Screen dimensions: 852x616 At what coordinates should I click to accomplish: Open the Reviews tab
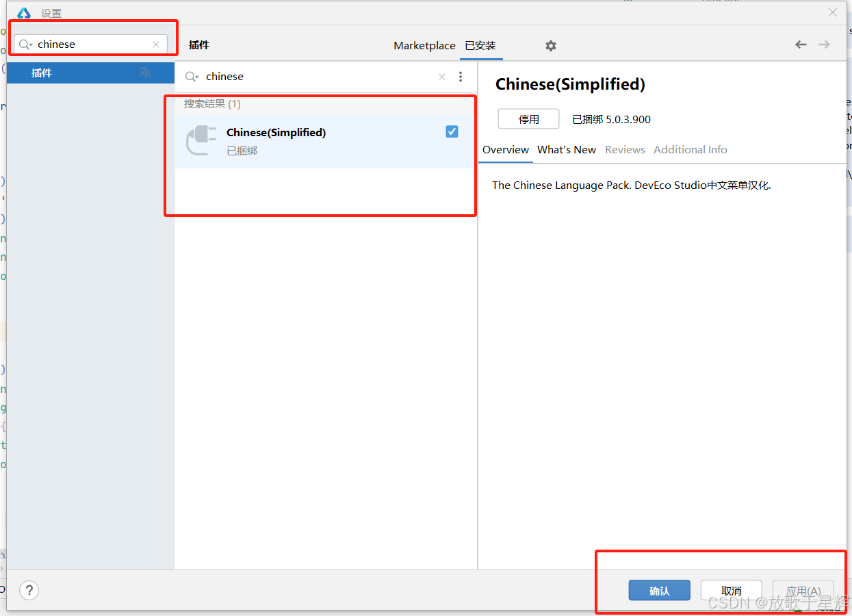click(625, 150)
